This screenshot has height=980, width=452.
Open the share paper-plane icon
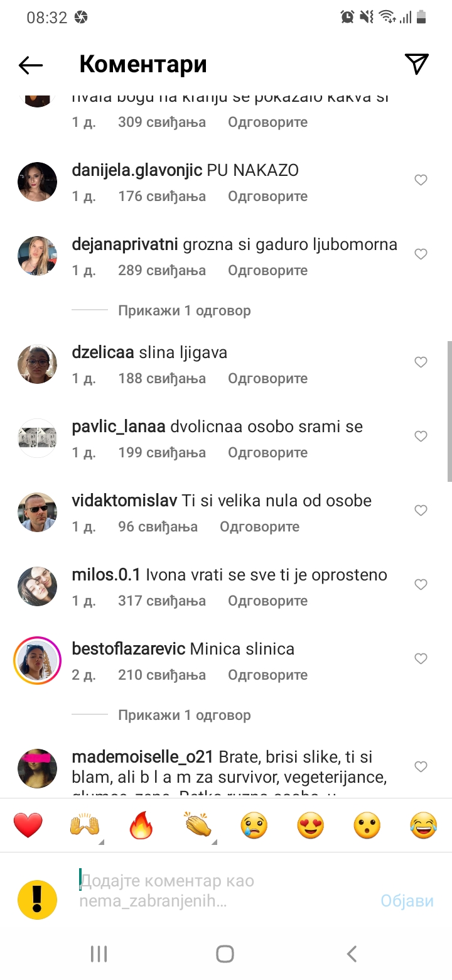tap(416, 64)
